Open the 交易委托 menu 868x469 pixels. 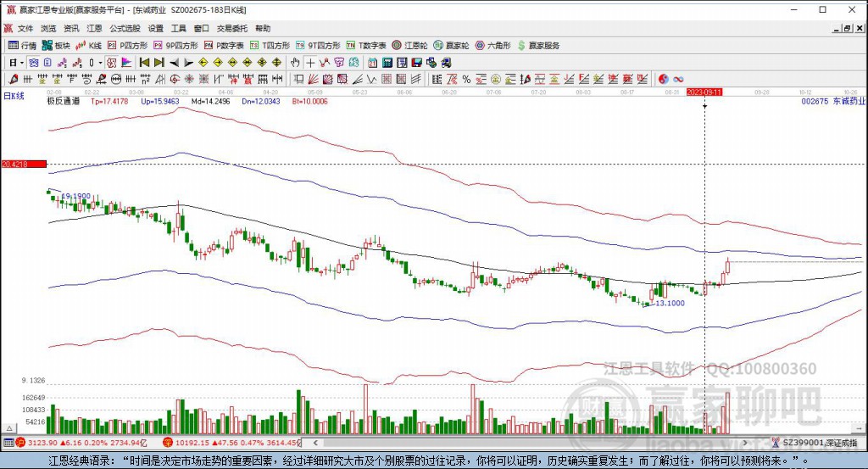(x=232, y=28)
